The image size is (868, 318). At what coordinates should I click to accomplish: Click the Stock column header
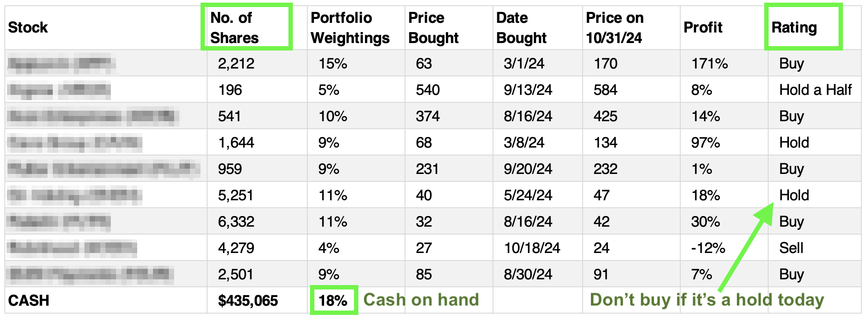point(28,27)
